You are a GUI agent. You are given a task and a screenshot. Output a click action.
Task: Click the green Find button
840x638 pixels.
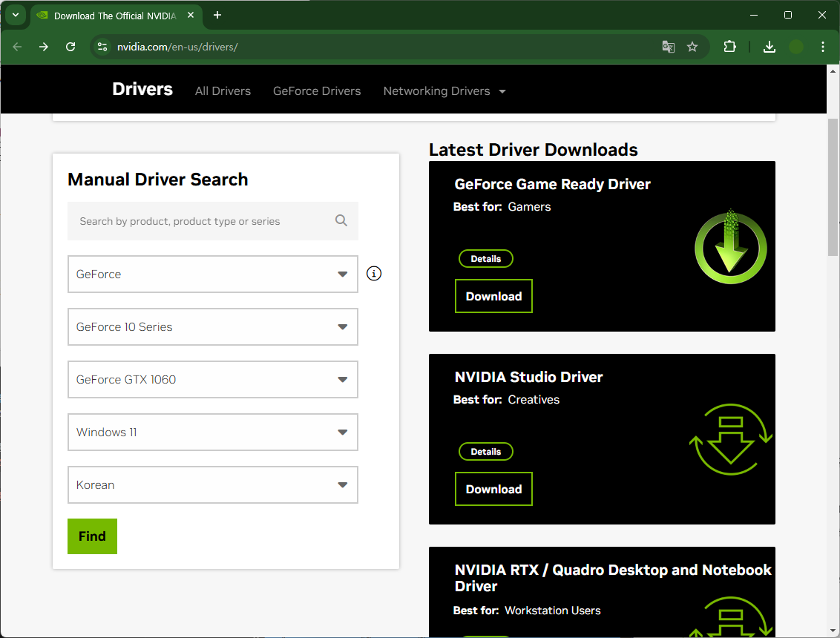click(x=92, y=536)
